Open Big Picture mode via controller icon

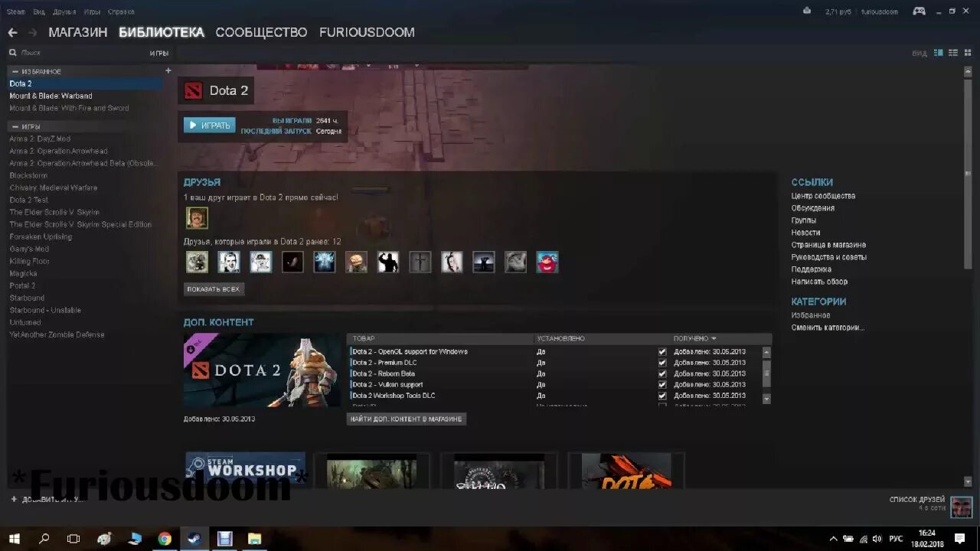click(919, 11)
